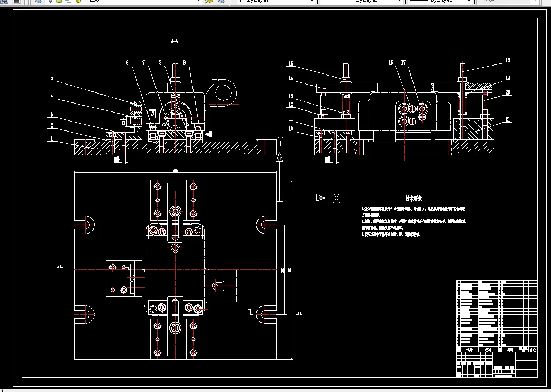Select part balloon number 15
Screen dimensions: 551x392
point(291,63)
